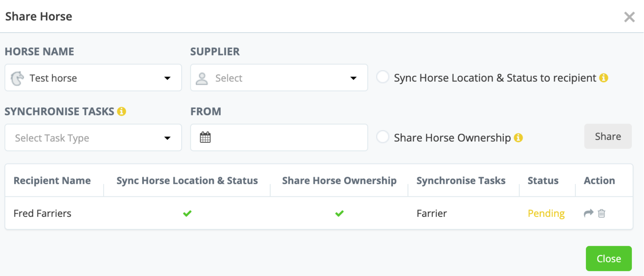This screenshot has height=276, width=644.
Task: Click info icon beside Synchronise Tasks label
Action: tap(122, 111)
